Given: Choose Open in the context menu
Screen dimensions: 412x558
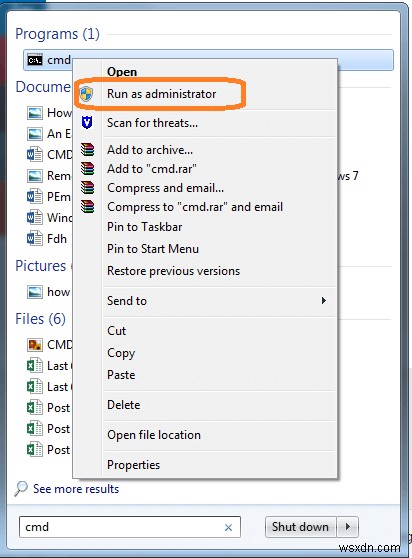Looking at the screenshot, I should tap(122, 72).
